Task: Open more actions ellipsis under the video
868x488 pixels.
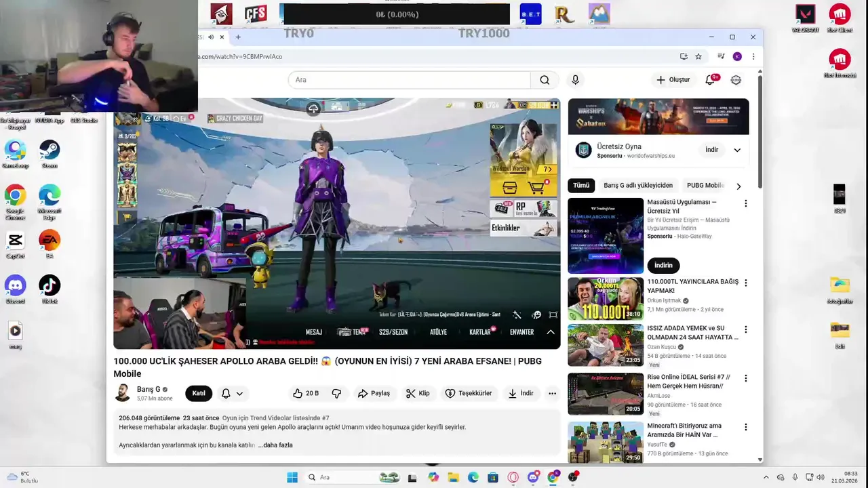Action: 552,393
